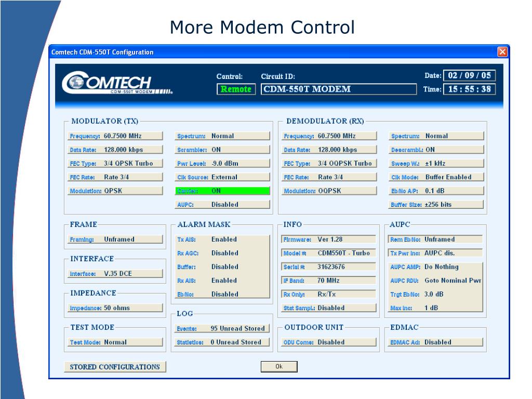
Task: Click Tx Pwr Inc AUPC dis. field
Action: [x=435, y=253]
